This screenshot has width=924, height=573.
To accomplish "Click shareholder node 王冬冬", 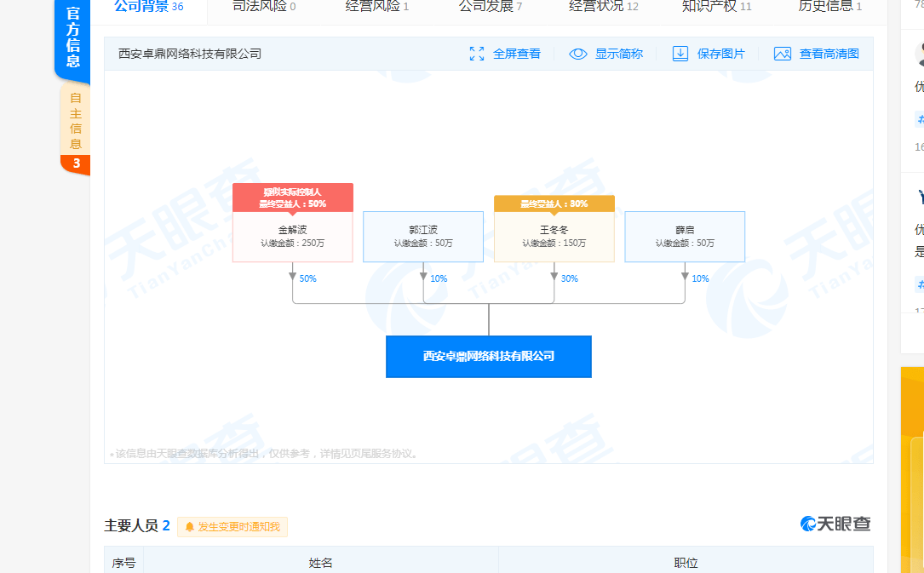I will [554, 236].
